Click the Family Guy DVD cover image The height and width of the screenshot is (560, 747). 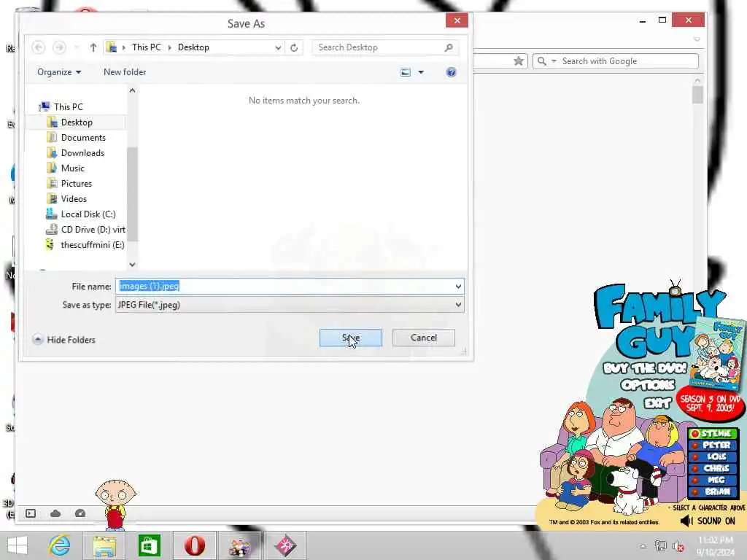718,354
